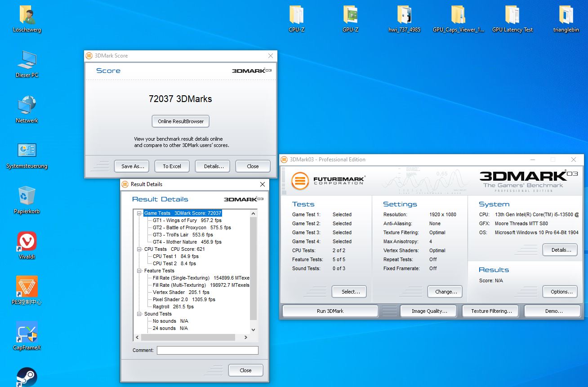This screenshot has height=387, width=588.
Task: Select GT3 - Troll's Lair result
Action: click(183, 235)
